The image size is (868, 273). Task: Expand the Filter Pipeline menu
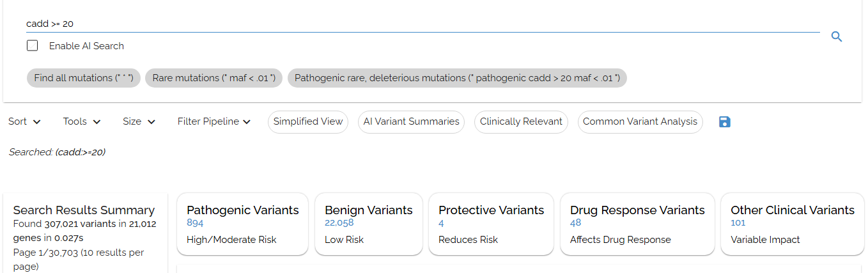tap(214, 121)
